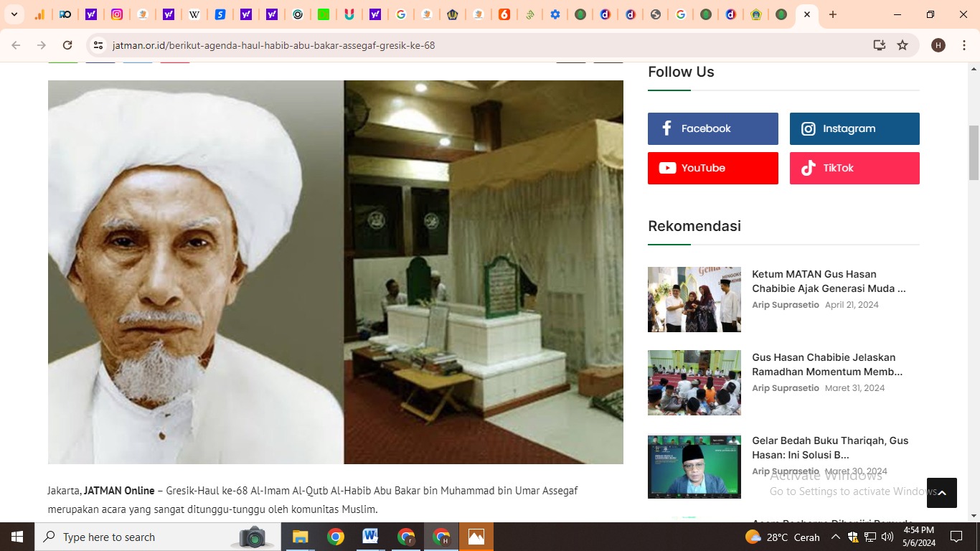Visit the YouTube channel button
The width and height of the screenshot is (980, 551).
(x=712, y=168)
